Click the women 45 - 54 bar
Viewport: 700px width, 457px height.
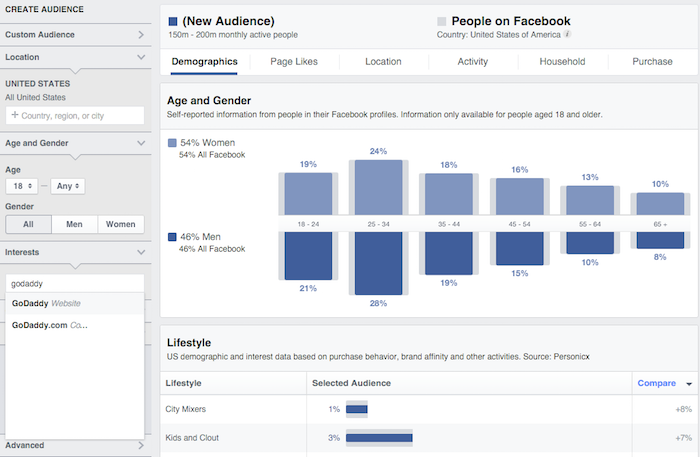pos(520,197)
